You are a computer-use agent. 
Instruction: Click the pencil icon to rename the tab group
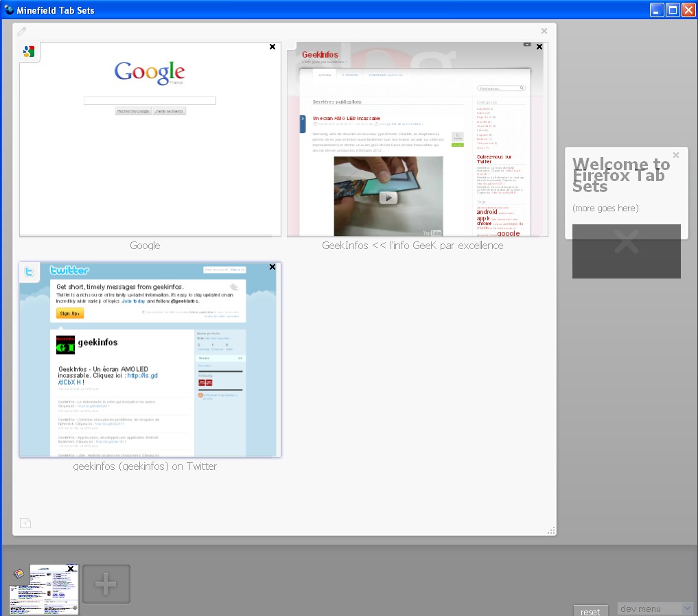tap(22, 32)
